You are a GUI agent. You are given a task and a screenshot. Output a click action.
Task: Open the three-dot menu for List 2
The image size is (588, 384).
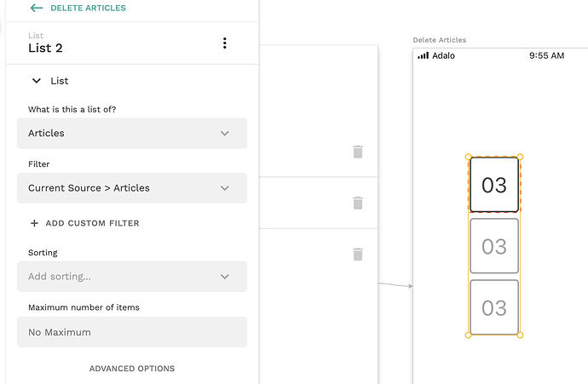(224, 43)
